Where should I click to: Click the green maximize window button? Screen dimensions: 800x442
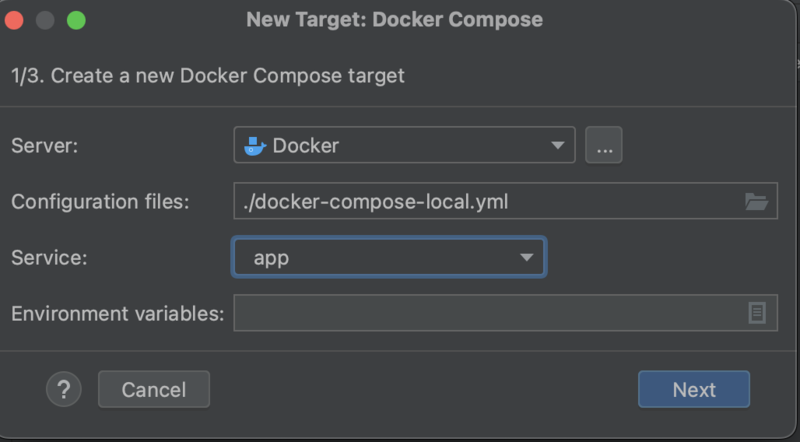pos(76,20)
